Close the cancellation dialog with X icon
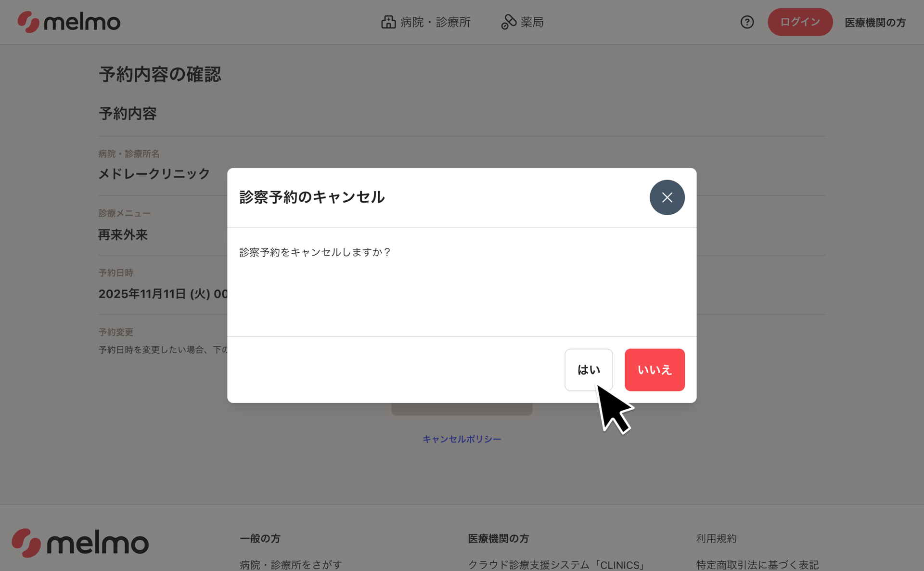The image size is (924, 571). (667, 197)
